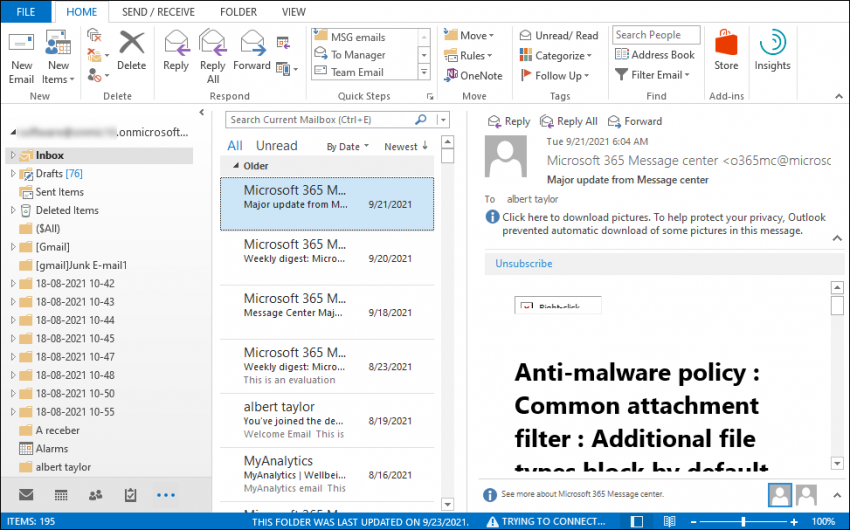The image size is (850, 530).
Task: Show All messages filter
Action: (235, 146)
